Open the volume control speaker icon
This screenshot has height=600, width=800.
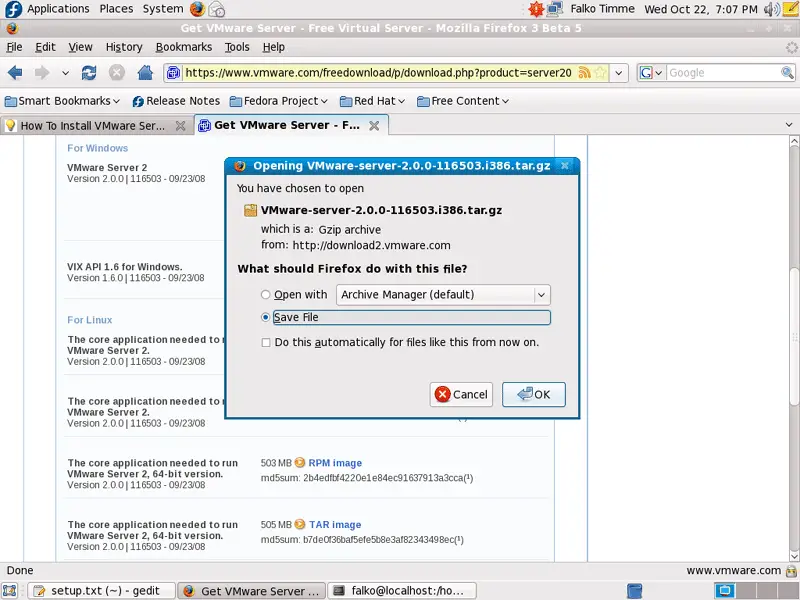pyautogui.click(x=771, y=9)
